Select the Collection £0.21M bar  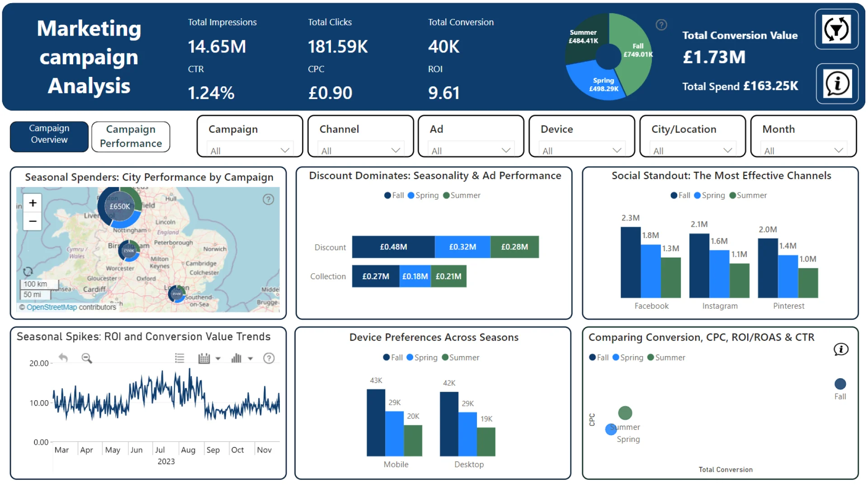click(448, 276)
